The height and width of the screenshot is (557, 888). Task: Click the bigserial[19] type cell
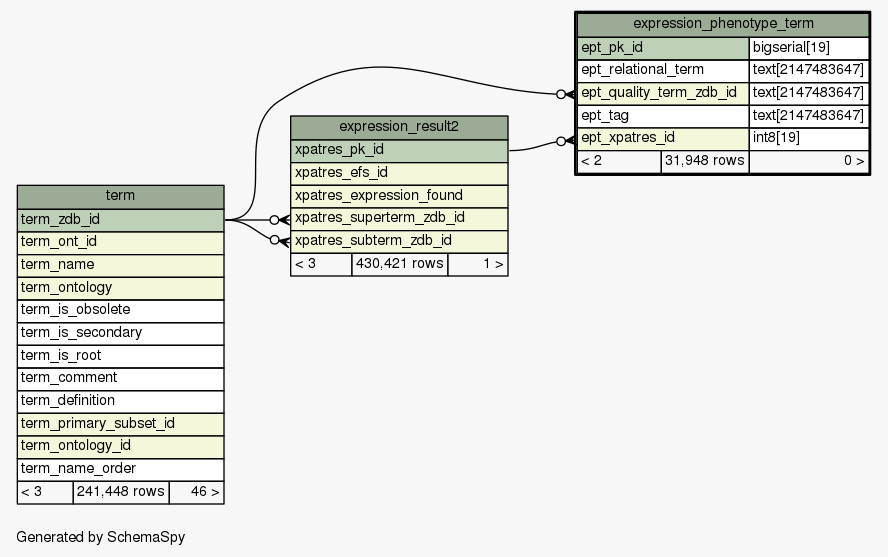pos(808,47)
